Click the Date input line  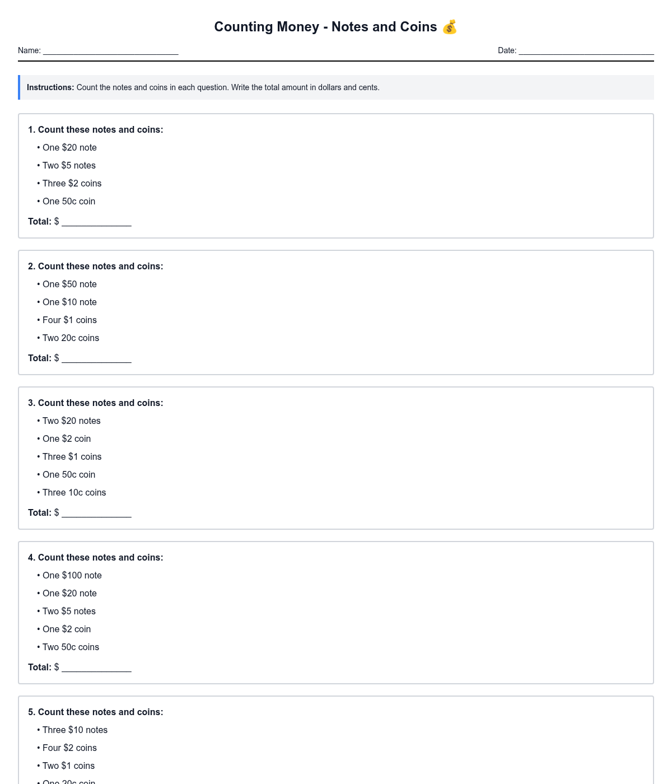586,51
